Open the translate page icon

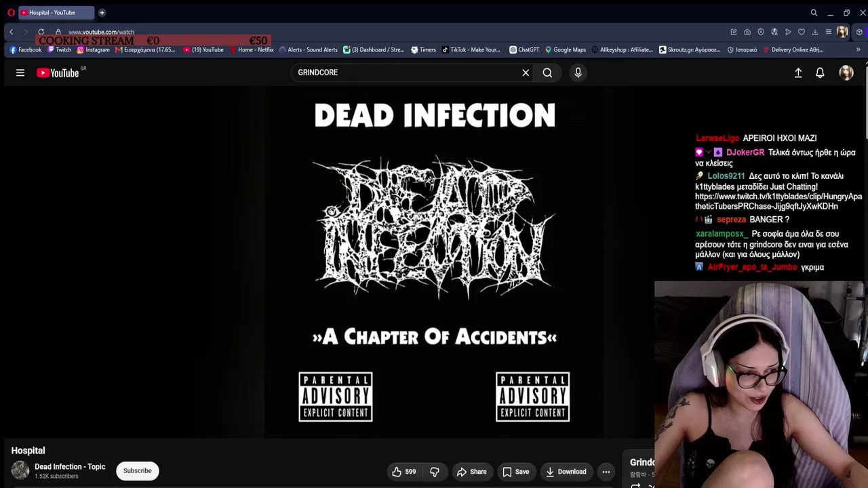[774, 32]
